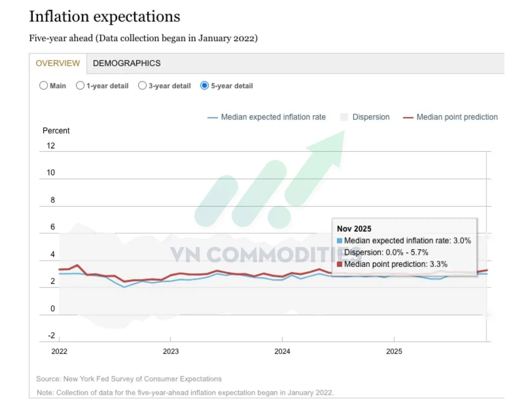Viewport: 532px width, 399px height.
Task: Click the 2022 x-axis tick label
Action: tap(59, 351)
